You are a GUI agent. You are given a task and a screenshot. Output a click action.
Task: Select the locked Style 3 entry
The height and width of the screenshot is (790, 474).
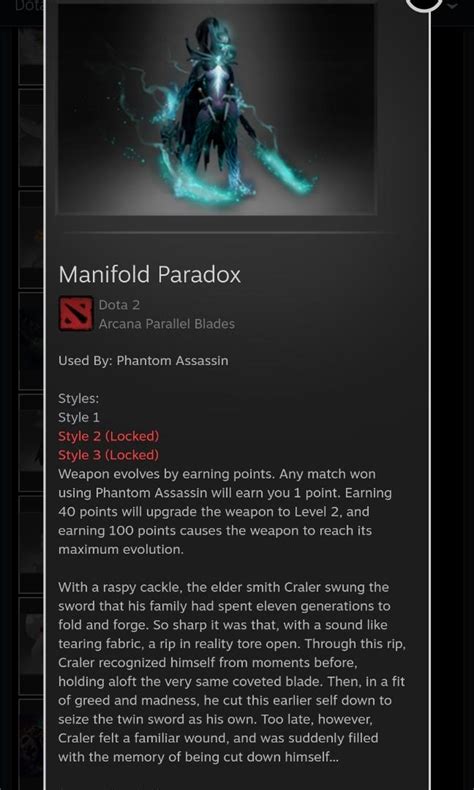click(109, 455)
